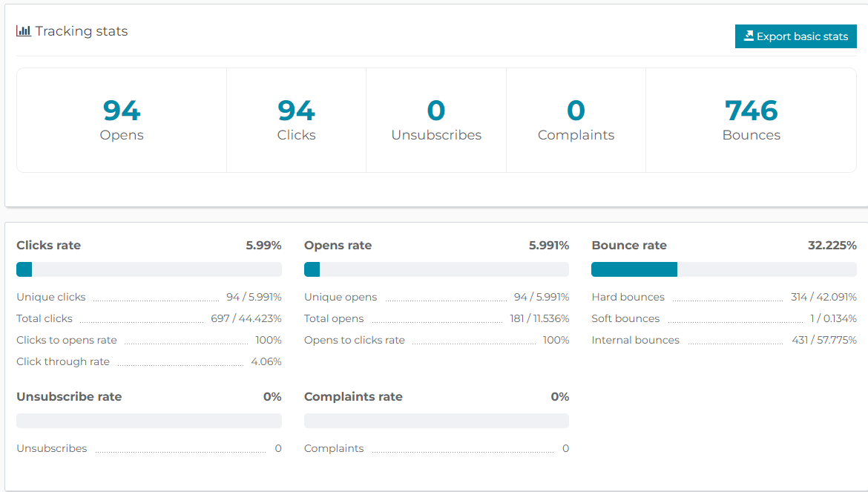This screenshot has height=492, width=868.
Task: Click the Opens rate heading
Action: (338, 245)
